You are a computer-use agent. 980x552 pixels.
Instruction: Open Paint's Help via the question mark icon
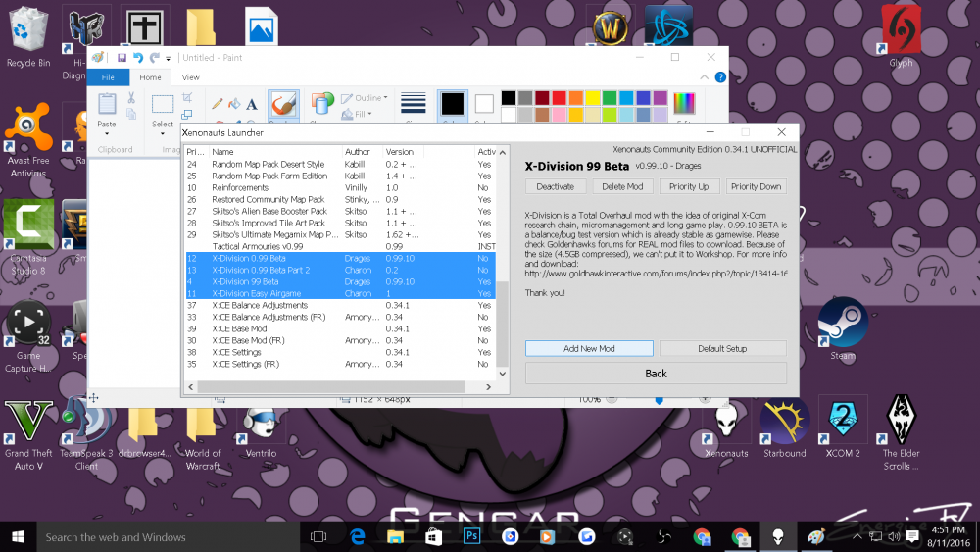[x=720, y=77]
